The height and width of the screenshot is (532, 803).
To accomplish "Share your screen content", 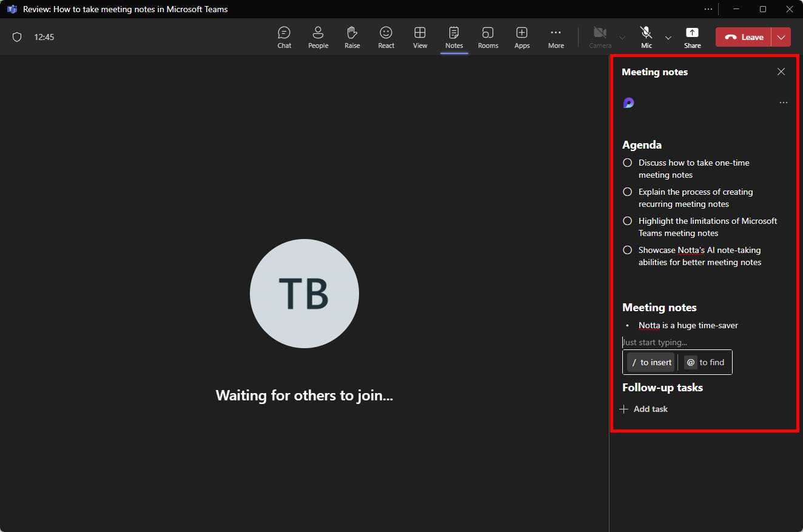I will [693, 37].
